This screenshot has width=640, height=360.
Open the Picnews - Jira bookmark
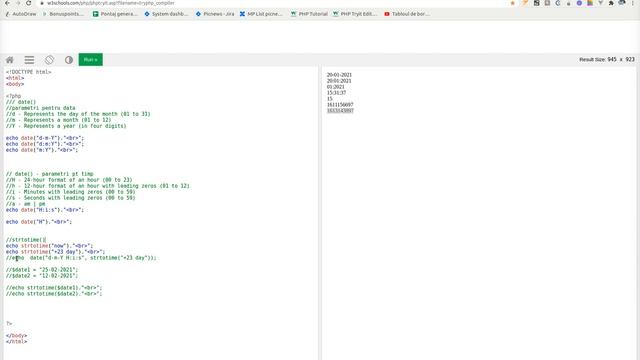point(215,14)
